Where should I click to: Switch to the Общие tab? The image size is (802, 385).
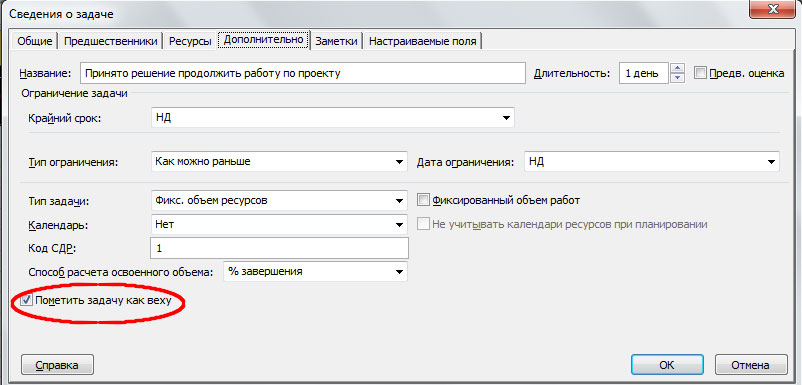[35, 41]
